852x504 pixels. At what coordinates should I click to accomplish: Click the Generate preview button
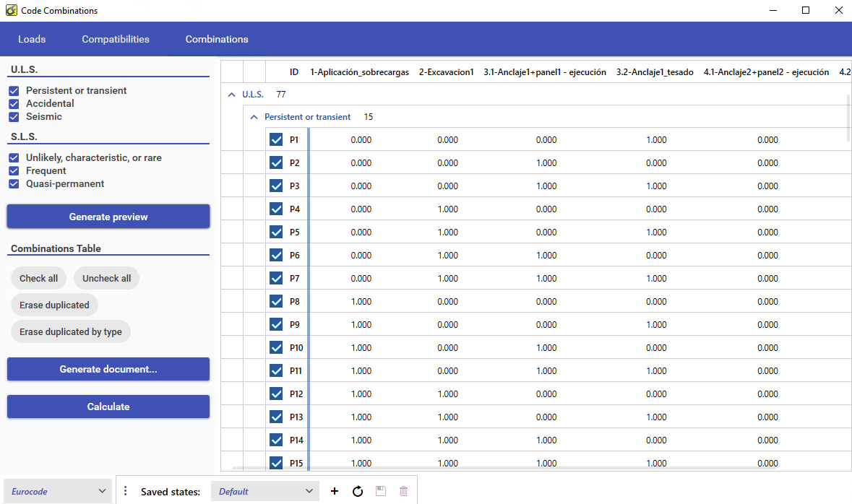pyautogui.click(x=108, y=217)
